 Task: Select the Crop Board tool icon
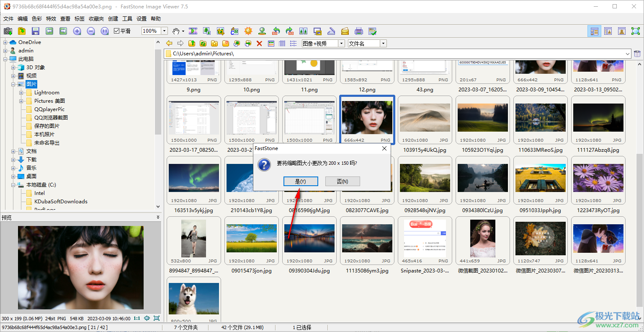coord(221,31)
